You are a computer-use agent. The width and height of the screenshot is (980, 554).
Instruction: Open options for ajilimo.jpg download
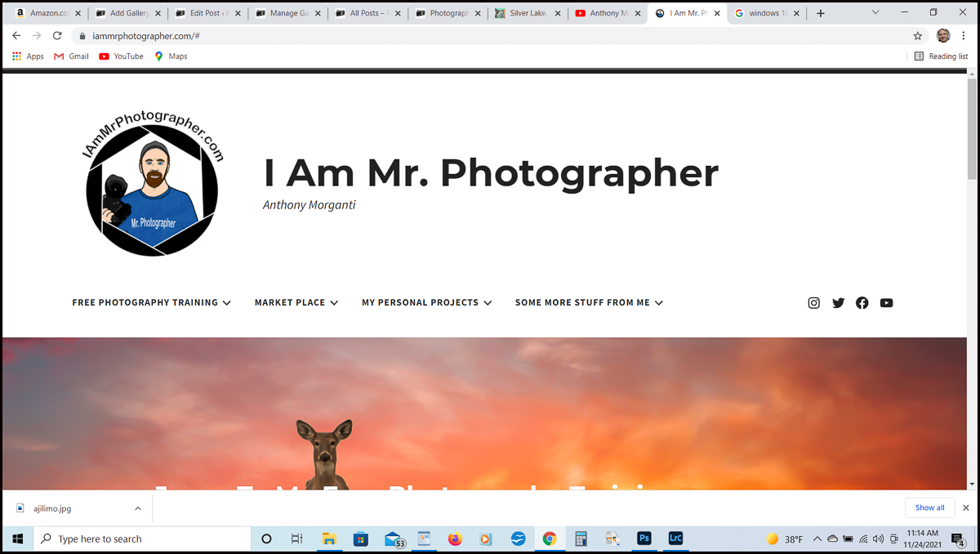click(138, 508)
